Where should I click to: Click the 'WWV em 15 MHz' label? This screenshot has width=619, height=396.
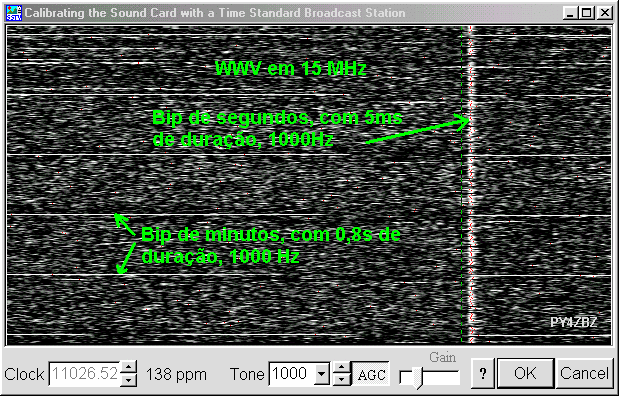pyautogui.click(x=291, y=69)
